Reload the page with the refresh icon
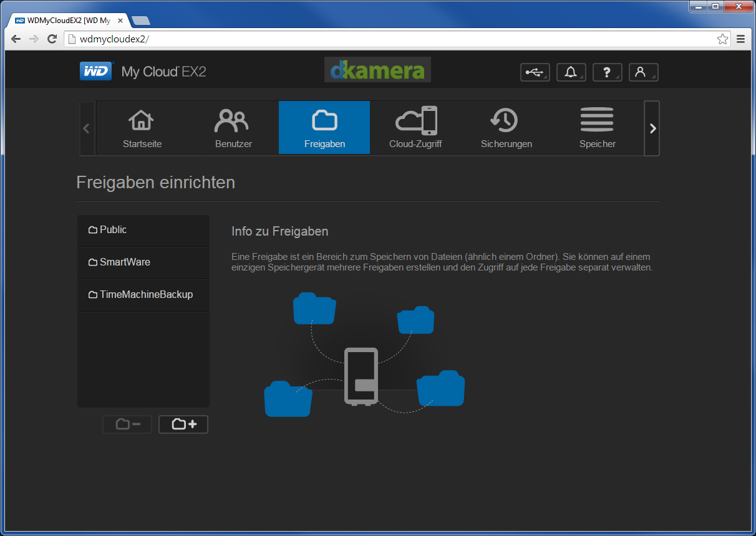756x536 pixels. coord(52,39)
